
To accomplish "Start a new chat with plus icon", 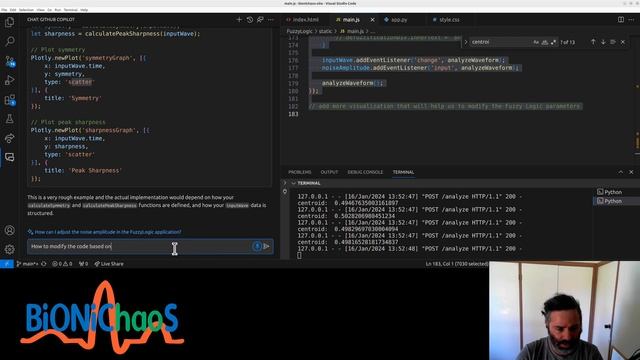I will tap(239, 20).
